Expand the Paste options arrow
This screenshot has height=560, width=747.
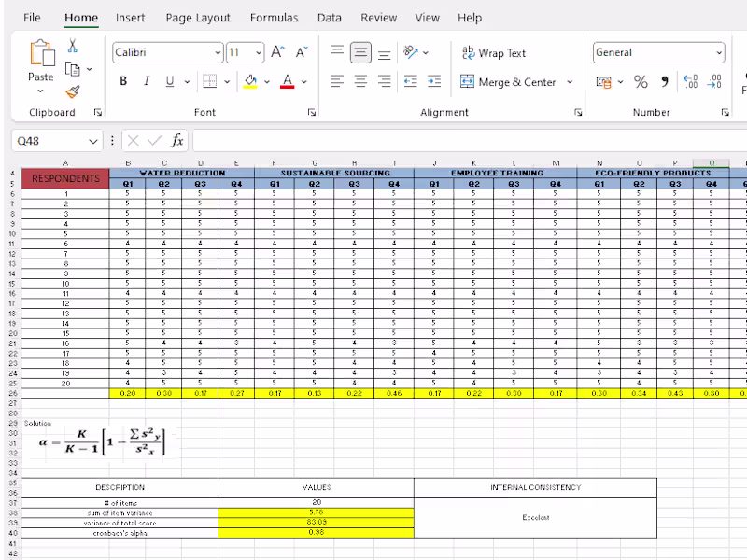click(x=40, y=91)
